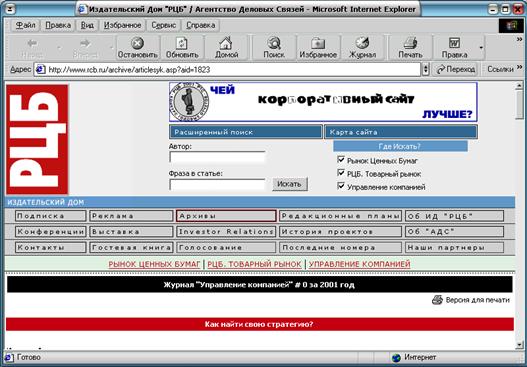Image resolution: width=527 pixels, height=367 pixels.
Task: Click the Forward arrow toolbar icon
Action: pos(85,43)
